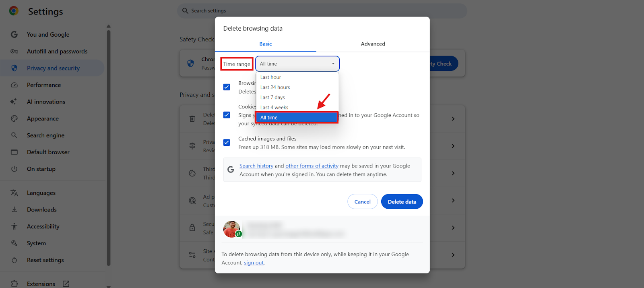644x288 pixels.
Task: Expand the Delete browsing data row chevron
Action: [x=453, y=119]
